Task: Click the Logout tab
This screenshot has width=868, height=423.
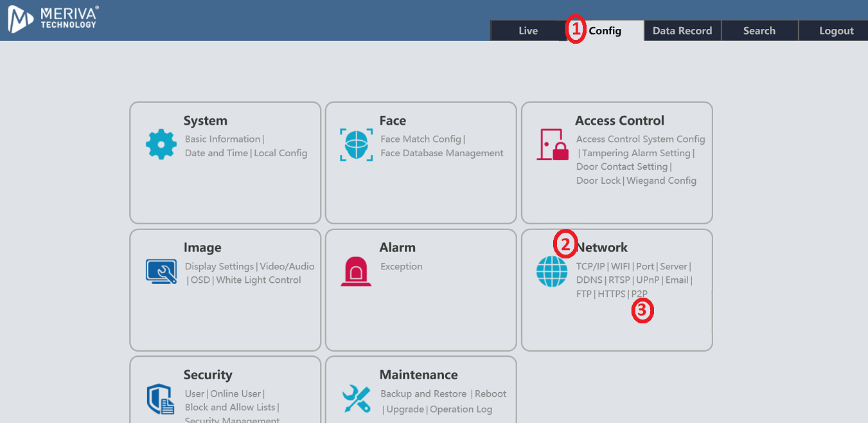Action: click(836, 31)
